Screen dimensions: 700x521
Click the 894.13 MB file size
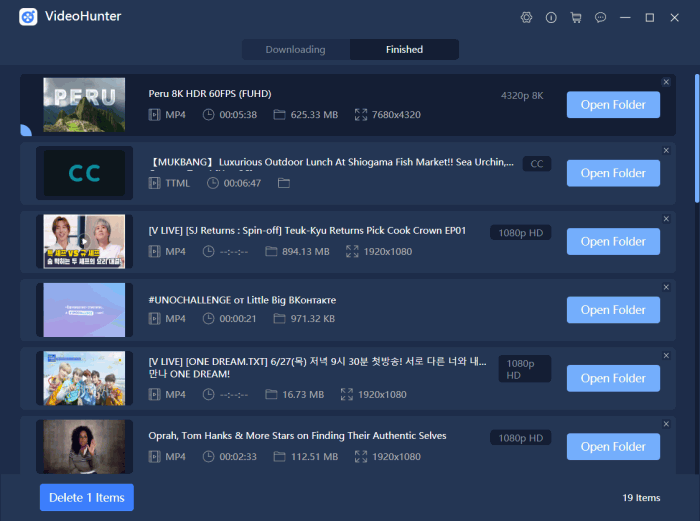[x=306, y=251]
